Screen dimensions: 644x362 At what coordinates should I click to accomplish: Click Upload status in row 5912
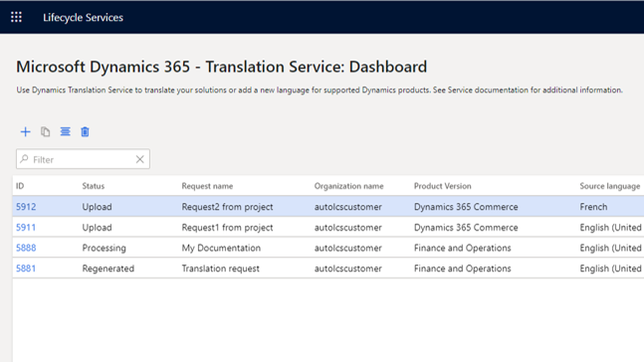pyautogui.click(x=97, y=207)
